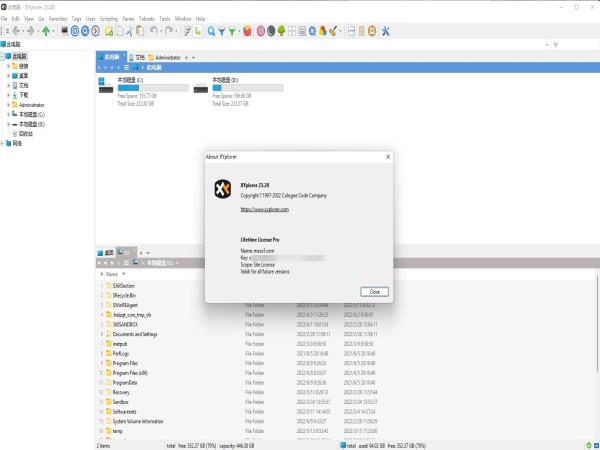Expand the Administrator tree node
The image size is (600, 450).
[x=8, y=105]
